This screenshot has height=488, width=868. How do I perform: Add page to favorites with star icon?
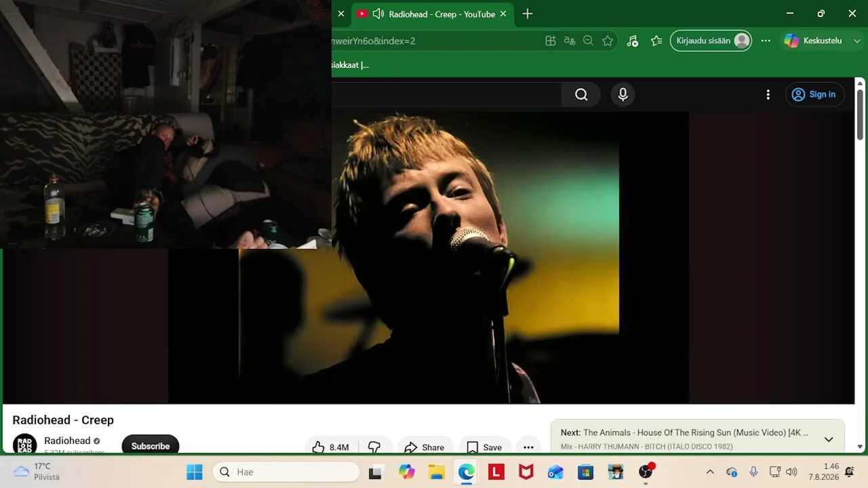point(608,41)
